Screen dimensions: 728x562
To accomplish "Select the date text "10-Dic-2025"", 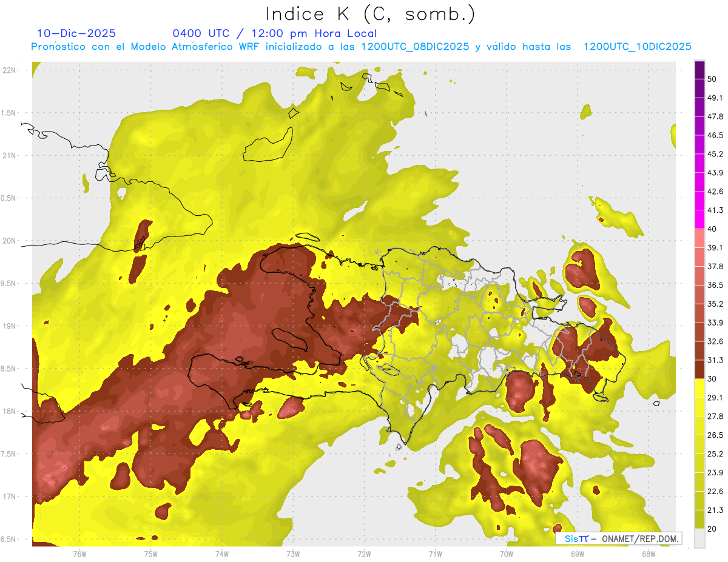I will click(76, 34).
